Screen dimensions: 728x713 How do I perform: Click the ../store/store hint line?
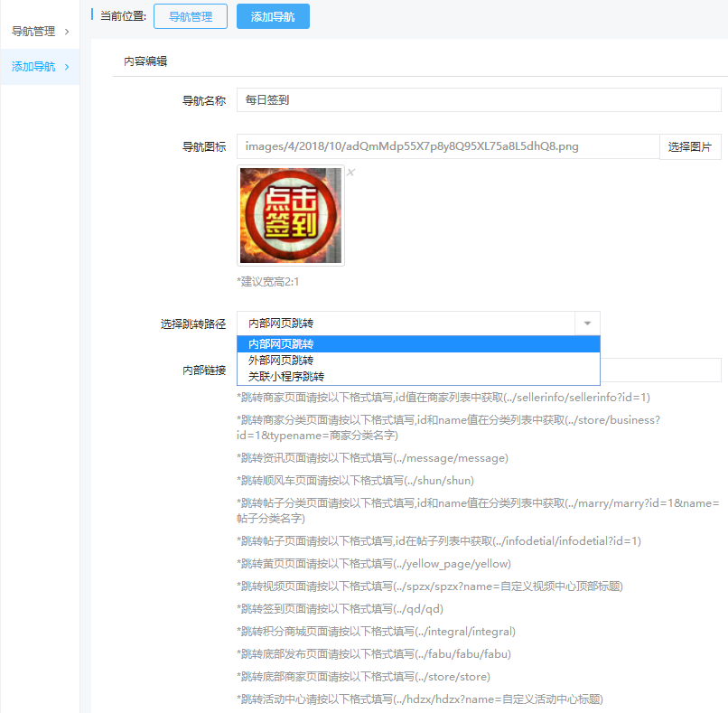tap(363, 677)
